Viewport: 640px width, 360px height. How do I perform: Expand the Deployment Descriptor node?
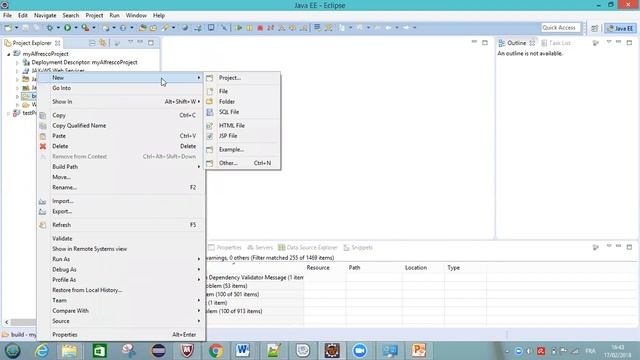click(x=17, y=62)
